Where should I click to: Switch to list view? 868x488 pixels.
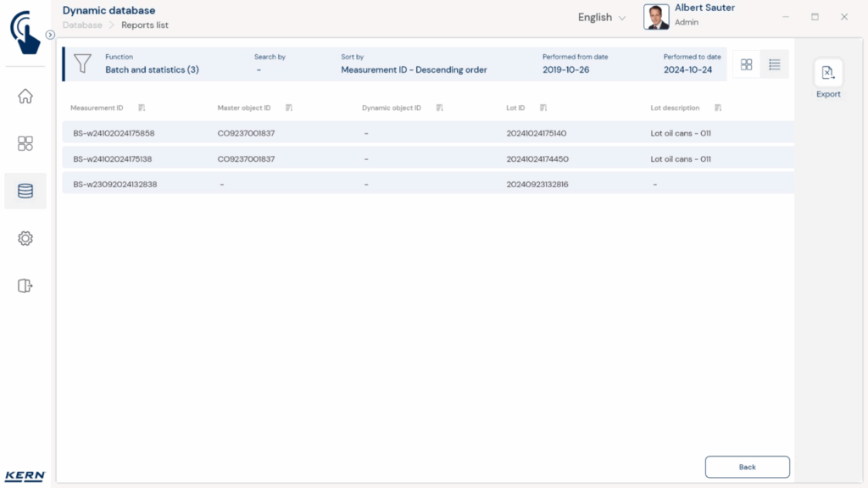click(x=775, y=64)
